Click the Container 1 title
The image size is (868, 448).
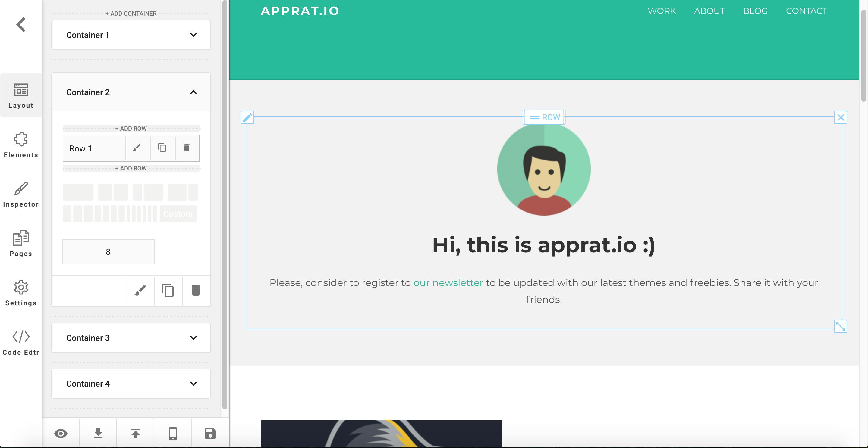point(88,35)
